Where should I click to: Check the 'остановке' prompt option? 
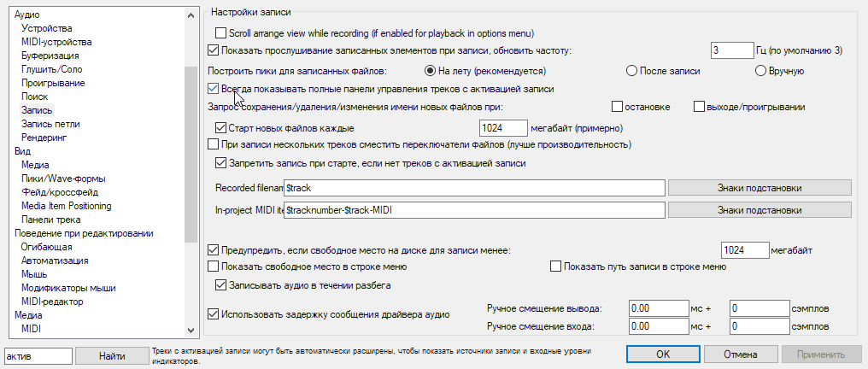pos(618,107)
